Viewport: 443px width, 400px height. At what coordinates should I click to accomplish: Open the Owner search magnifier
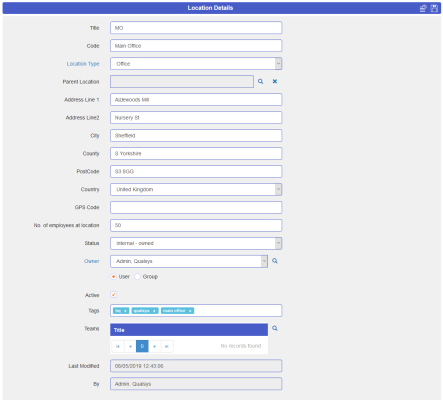pos(275,261)
